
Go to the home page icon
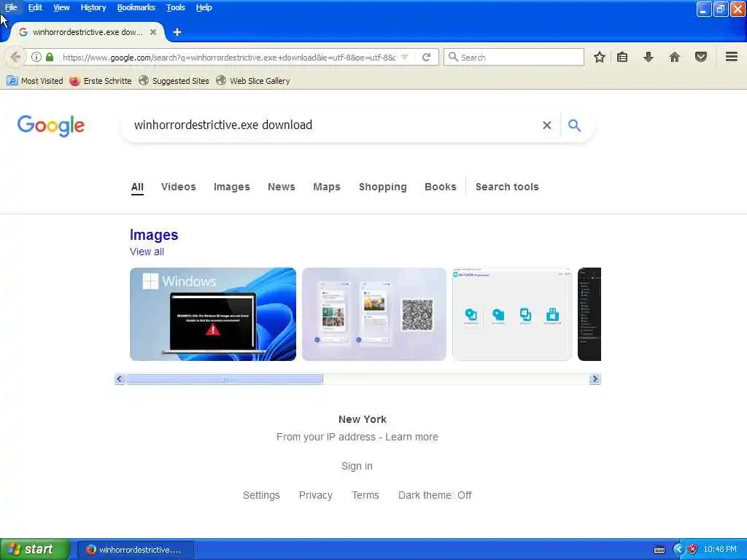pyautogui.click(x=675, y=57)
